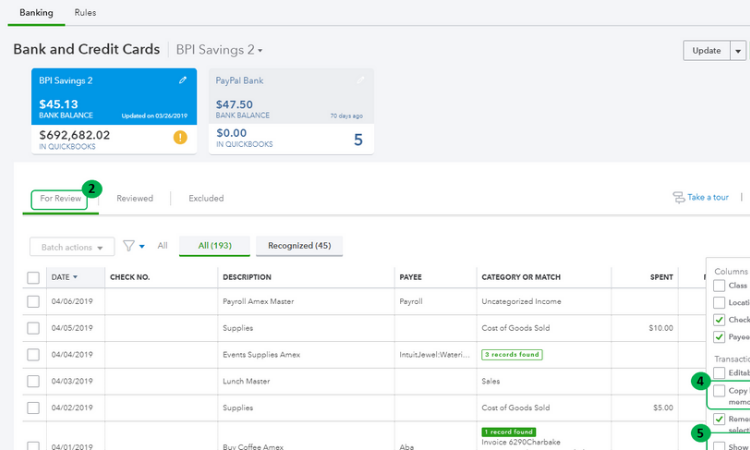
Task: Open the Reviewed tab
Action: [135, 198]
